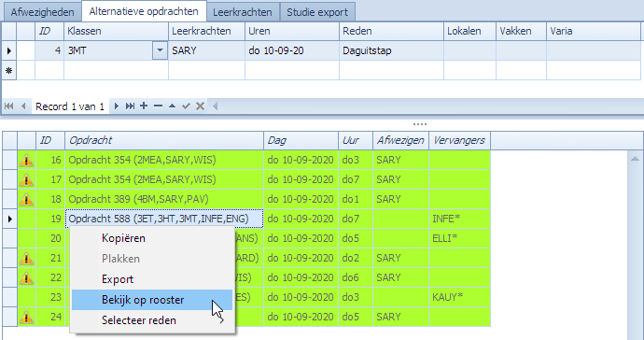
Task: Click the empty Klassen cell in new row
Action: pyautogui.click(x=117, y=70)
